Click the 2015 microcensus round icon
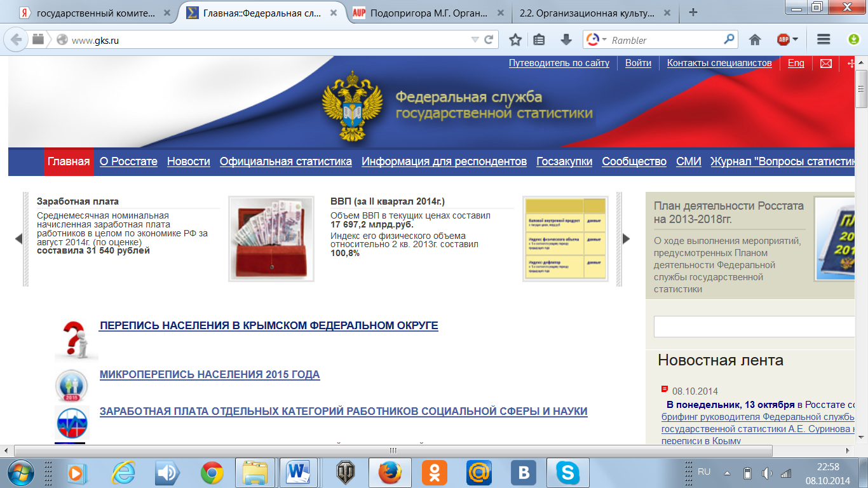The width and height of the screenshot is (868, 488). (71, 386)
